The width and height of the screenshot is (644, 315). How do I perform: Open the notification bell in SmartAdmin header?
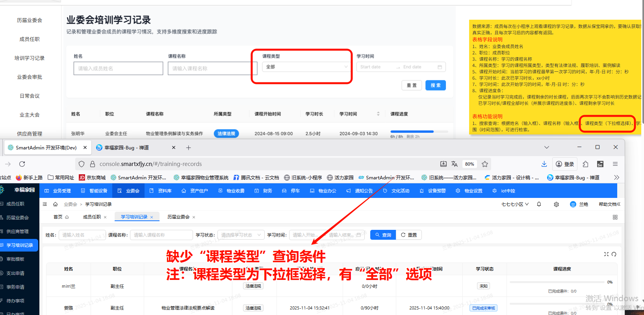(x=539, y=204)
